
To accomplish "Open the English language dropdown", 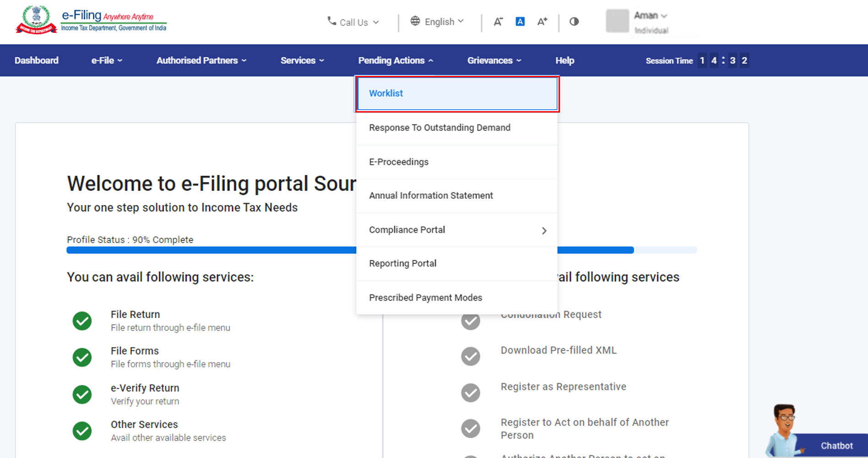I will click(437, 22).
